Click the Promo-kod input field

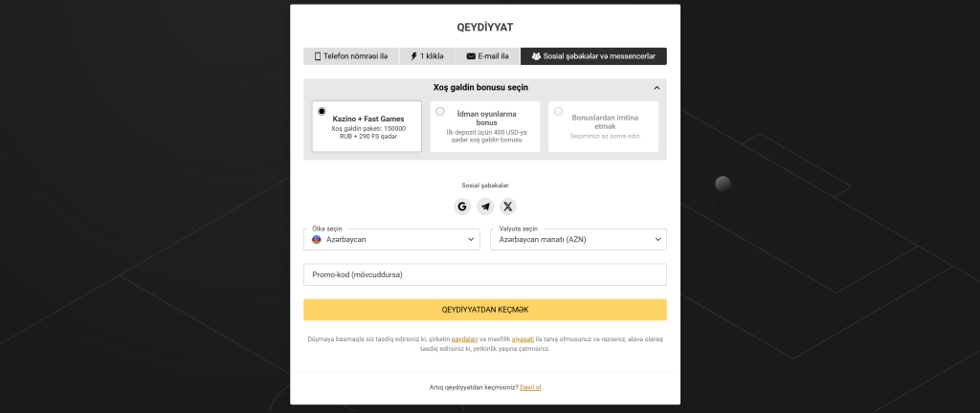point(484,274)
